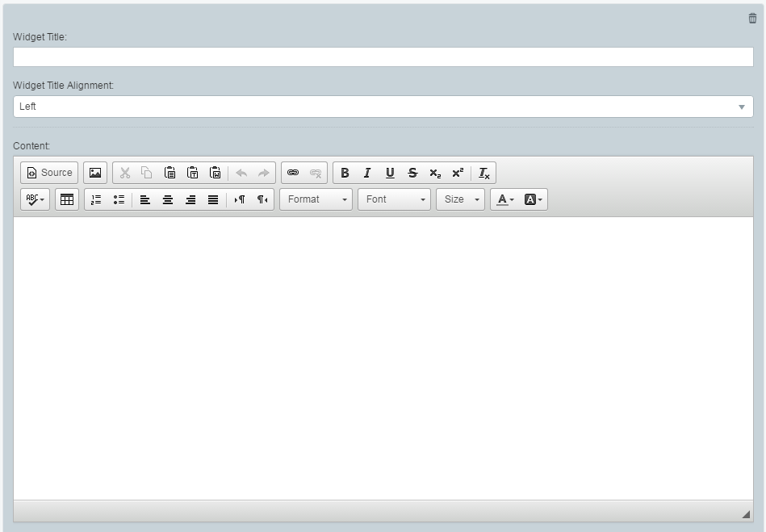This screenshot has height=532, width=766.
Task: Open the Text Color picker
Action: tap(505, 199)
